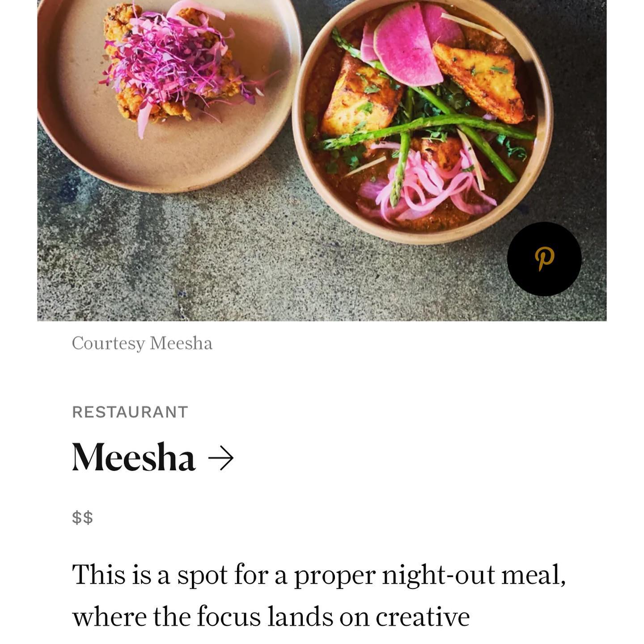The image size is (644, 644).
Task: Click the word 'creative' in description
Action: pos(423,617)
